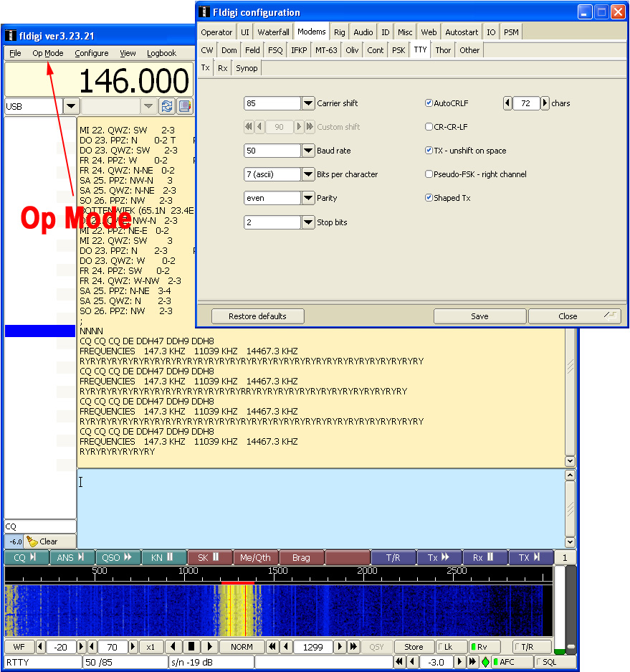The image size is (630, 672).
Task: Switch to the Waterfall configuration tab
Action: (273, 32)
